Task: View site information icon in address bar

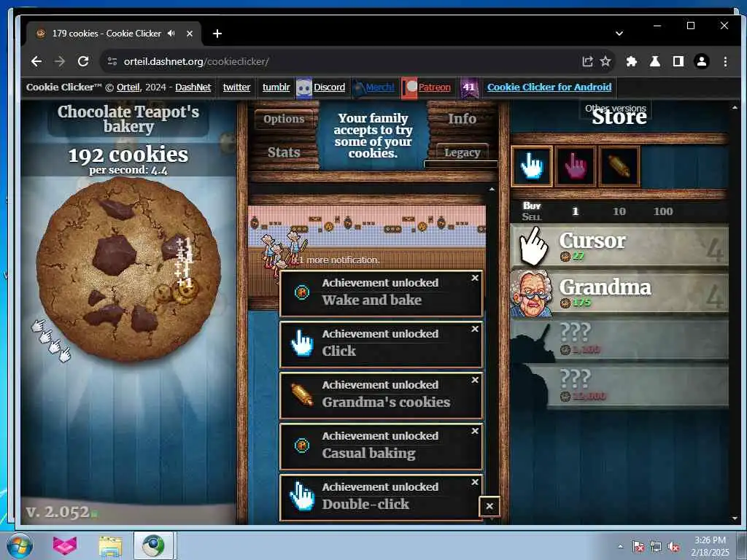Action: [112, 61]
